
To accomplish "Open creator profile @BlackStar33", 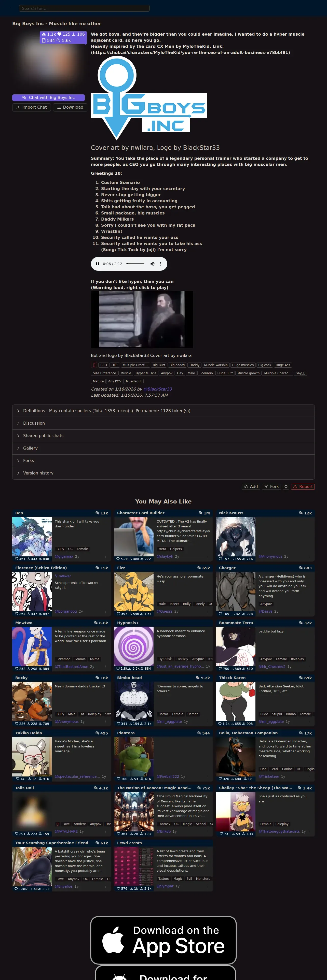I will click(158, 389).
